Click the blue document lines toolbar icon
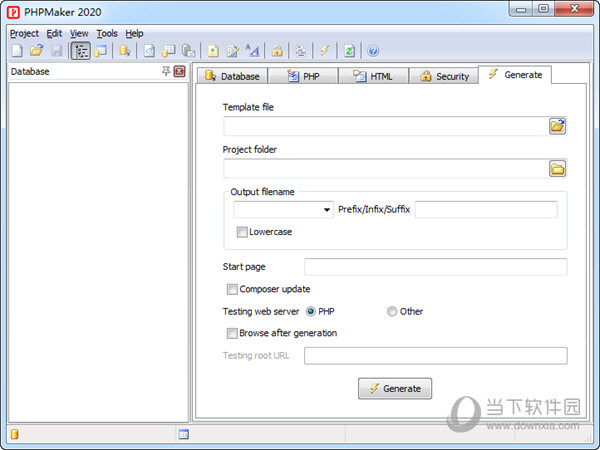600x450 pixels. [x=301, y=51]
